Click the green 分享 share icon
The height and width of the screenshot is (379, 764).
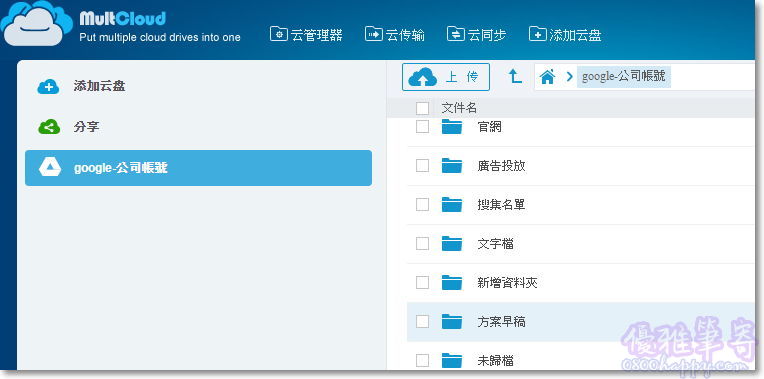pyautogui.click(x=49, y=127)
